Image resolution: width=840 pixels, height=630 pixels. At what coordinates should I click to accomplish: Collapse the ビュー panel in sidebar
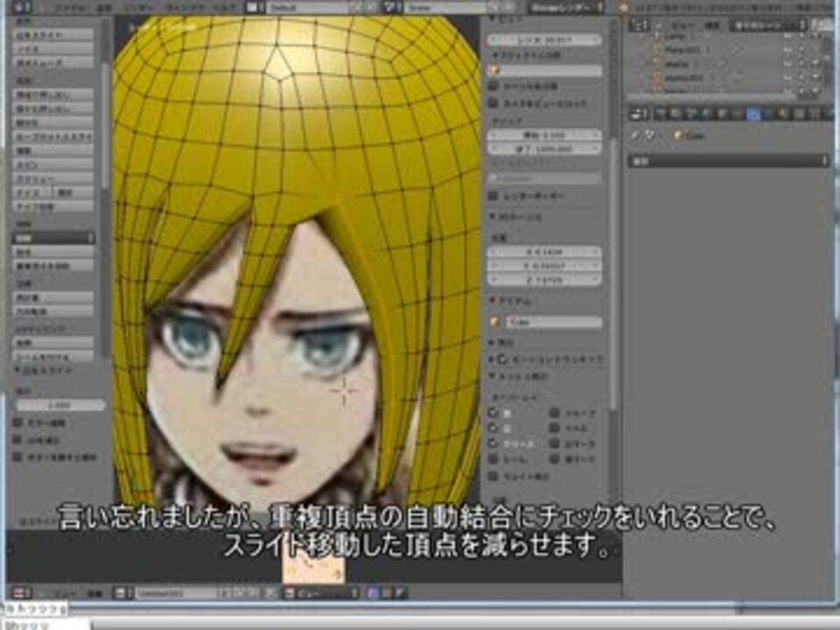[x=493, y=19]
